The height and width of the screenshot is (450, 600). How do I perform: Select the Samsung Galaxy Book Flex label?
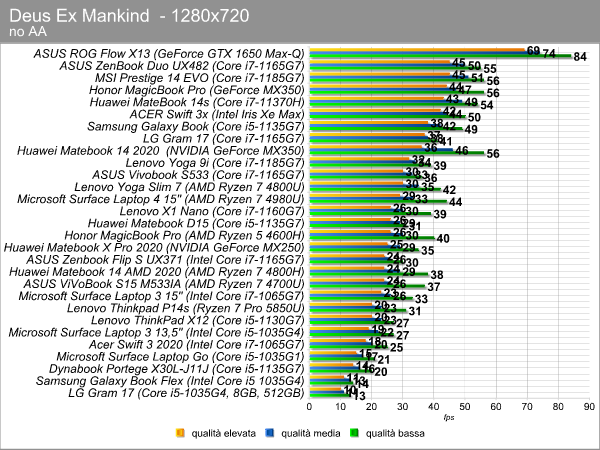[x=170, y=381]
